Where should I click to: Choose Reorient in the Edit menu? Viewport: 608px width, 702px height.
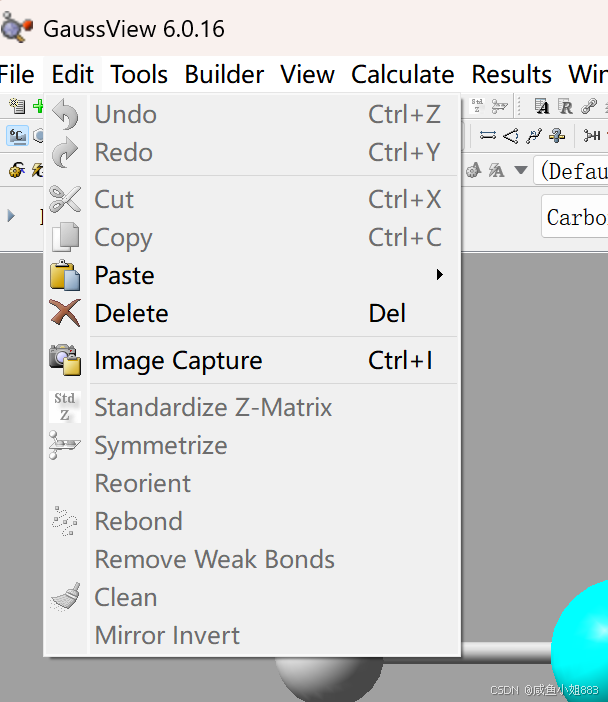253,484
